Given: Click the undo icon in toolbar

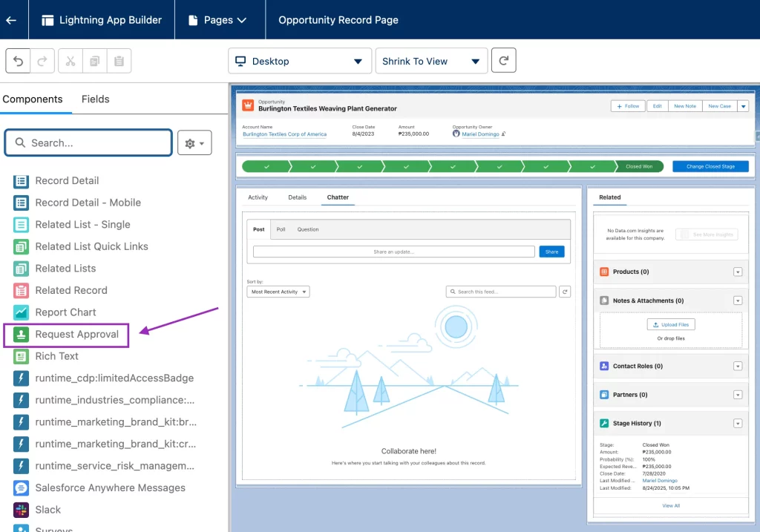Looking at the screenshot, I should click(x=18, y=61).
